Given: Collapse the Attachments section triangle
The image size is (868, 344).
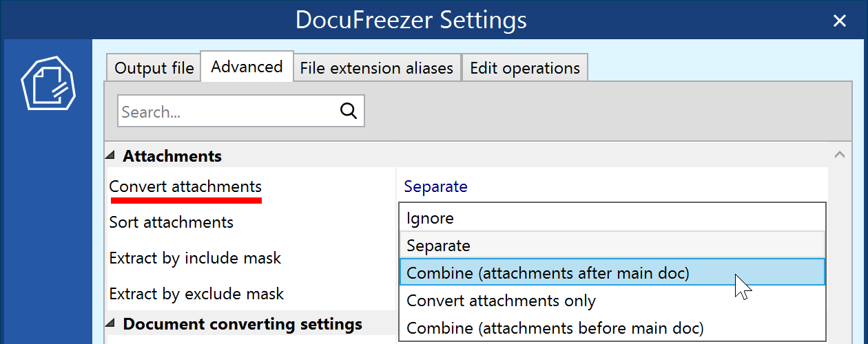Looking at the screenshot, I should click(111, 156).
